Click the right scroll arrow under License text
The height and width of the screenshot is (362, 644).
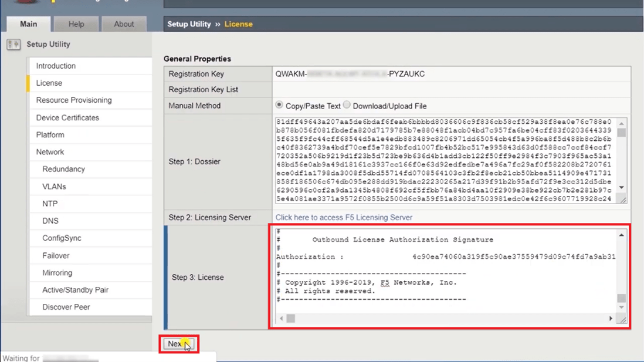tap(611, 318)
